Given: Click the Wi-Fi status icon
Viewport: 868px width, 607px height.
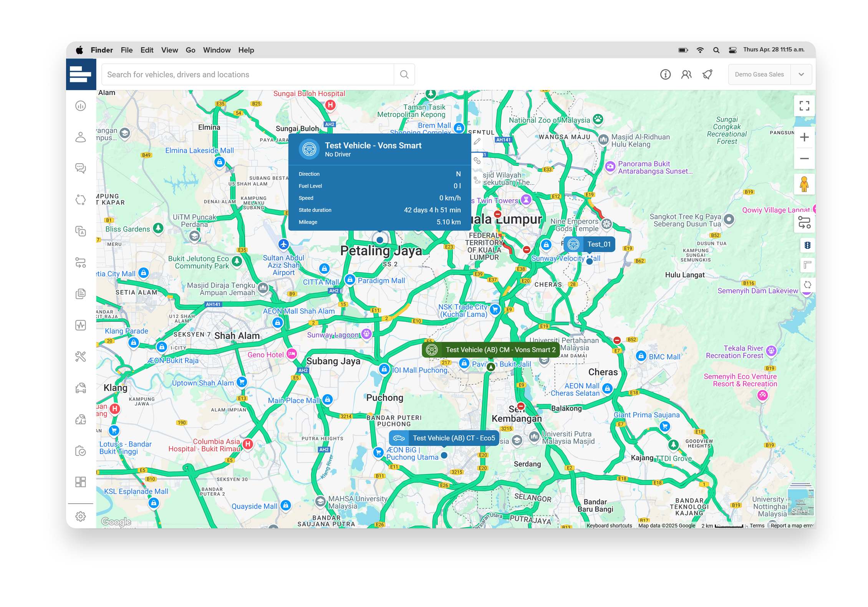Looking at the screenshot, I should click(x=700, y=50).
